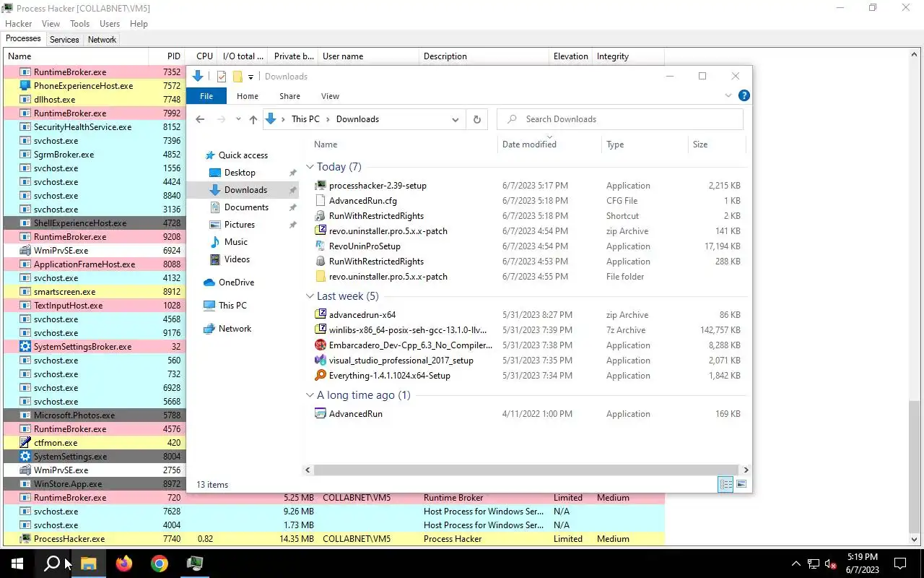Viewport: 924px width, 578px height.
Task: Switch to details view icon
Action: pyautogui.click(x=726, y=484)
